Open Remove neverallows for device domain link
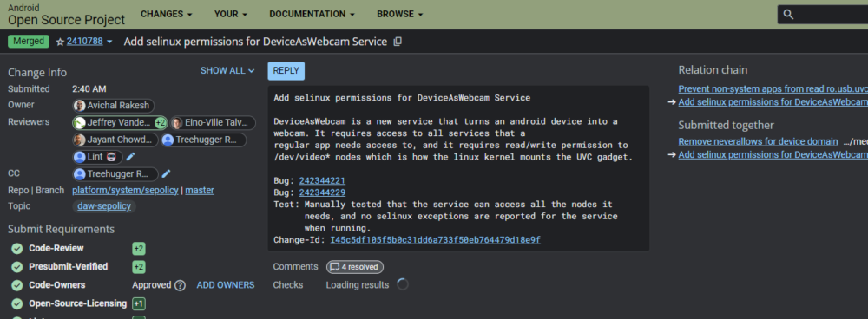 tap(758, 141)
